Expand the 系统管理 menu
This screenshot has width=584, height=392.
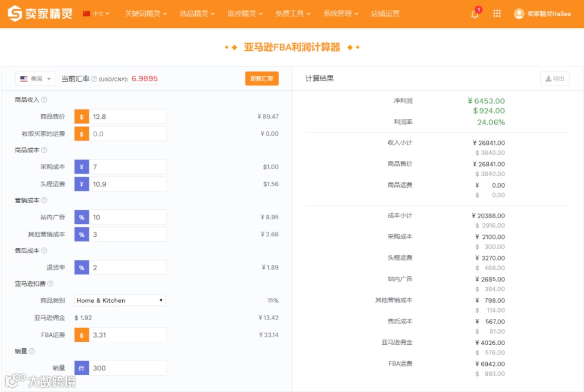[x=341, y=14]
